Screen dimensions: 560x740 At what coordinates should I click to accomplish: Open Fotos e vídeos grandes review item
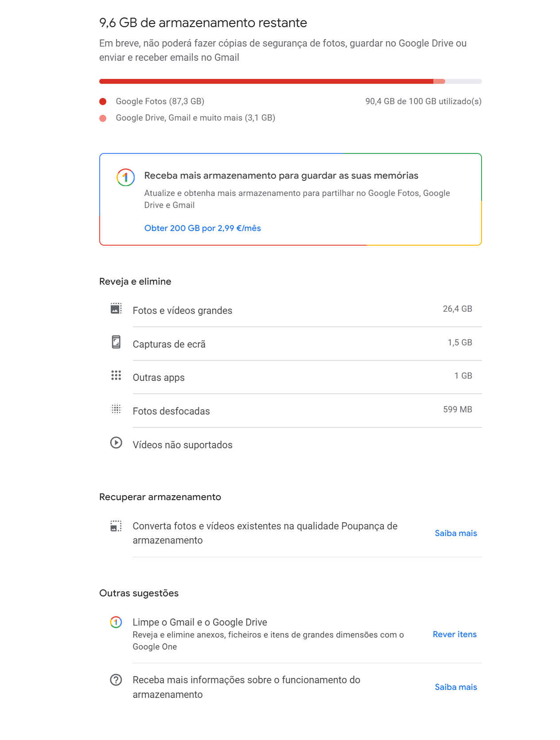[x=291, y=310]
